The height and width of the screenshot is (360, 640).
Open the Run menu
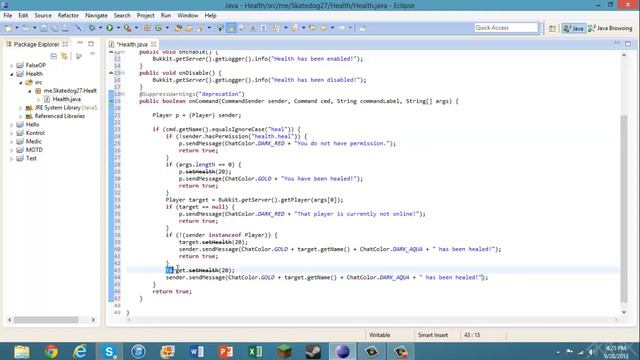pyautogui.click(x=166, y=16)
